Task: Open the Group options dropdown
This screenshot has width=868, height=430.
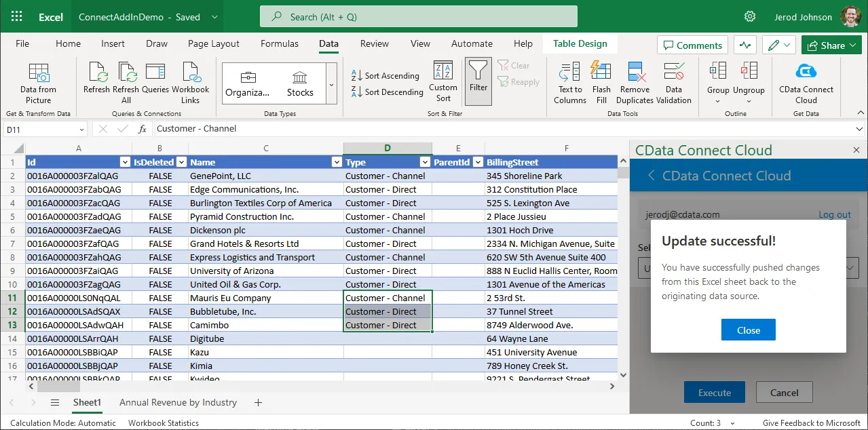Action: [x=717, y=102]
